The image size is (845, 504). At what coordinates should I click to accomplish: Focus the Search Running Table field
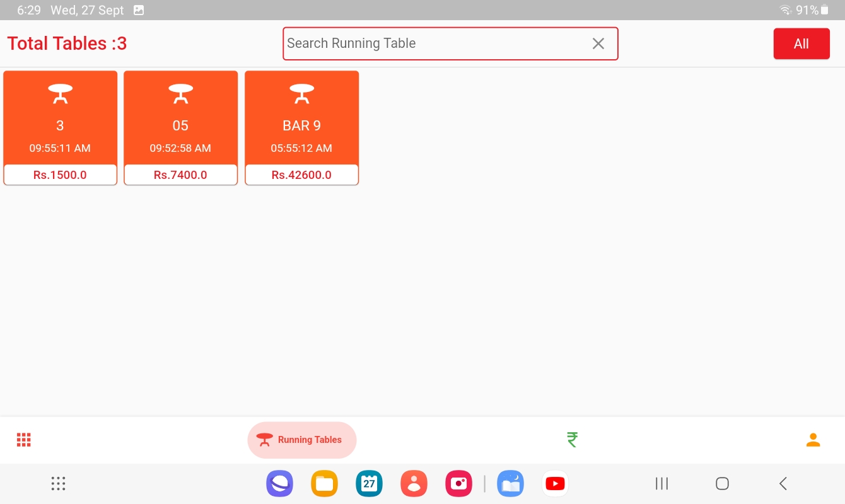450,43
